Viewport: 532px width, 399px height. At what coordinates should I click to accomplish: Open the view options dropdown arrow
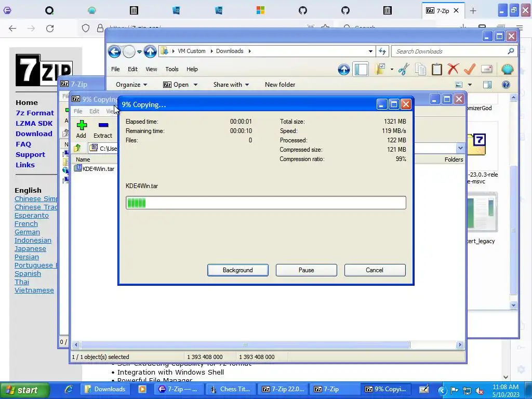[470, 85]
